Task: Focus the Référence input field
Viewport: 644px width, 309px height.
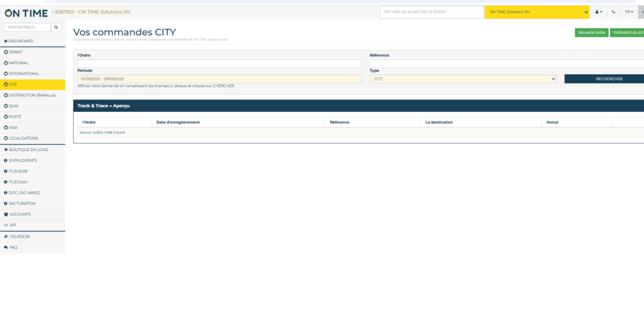Action: (x=507, y=64)
